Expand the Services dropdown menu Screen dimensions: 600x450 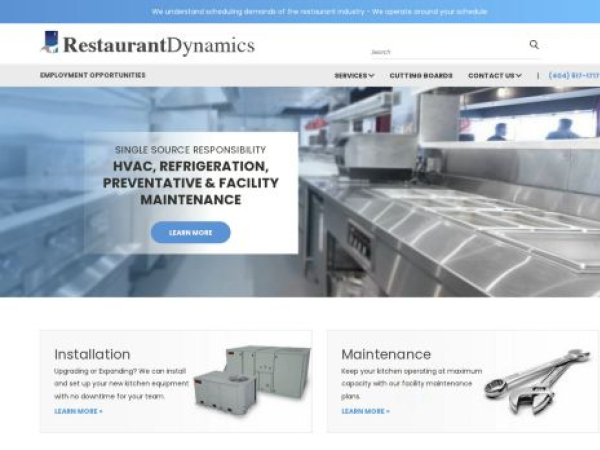(354, 76)
